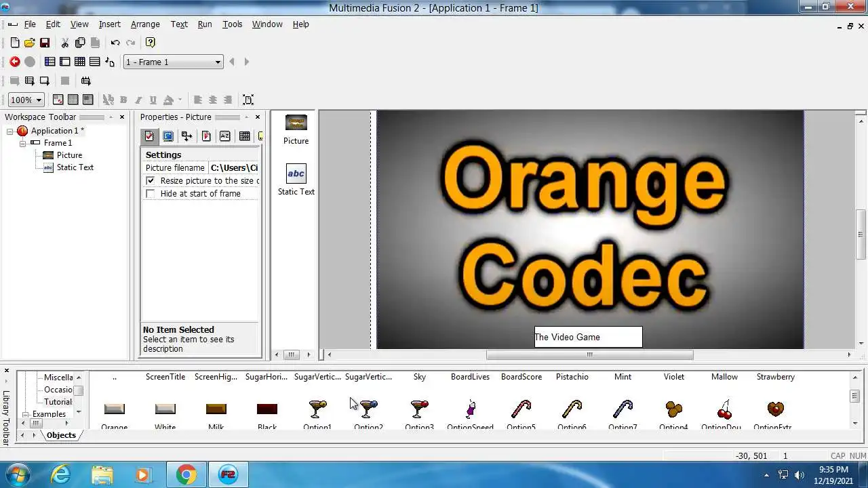The image size is (868, 488).
Task: Open the Arrange menu
Action: (145, 24)
